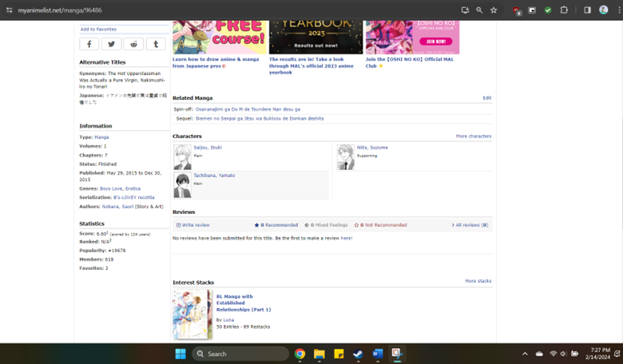The image size is (623, 364).
Task: Share the page on Facebook
Action: [89, 44]
